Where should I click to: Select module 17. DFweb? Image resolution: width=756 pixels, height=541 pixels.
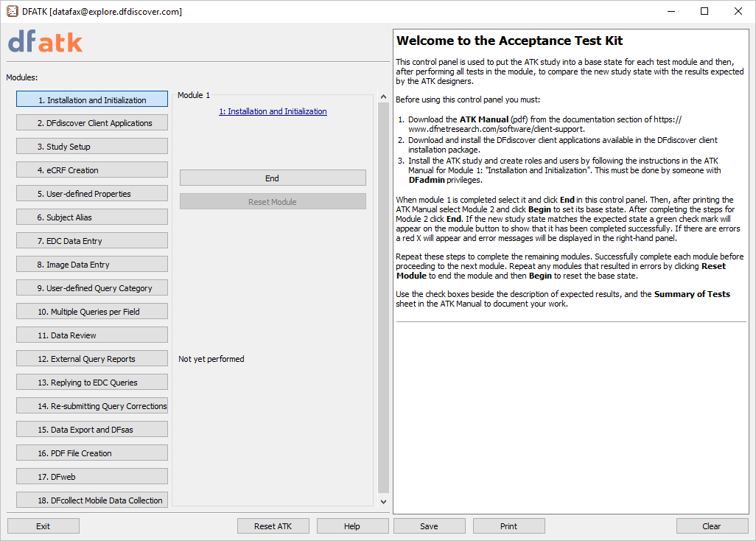click(x=92, y=477)
